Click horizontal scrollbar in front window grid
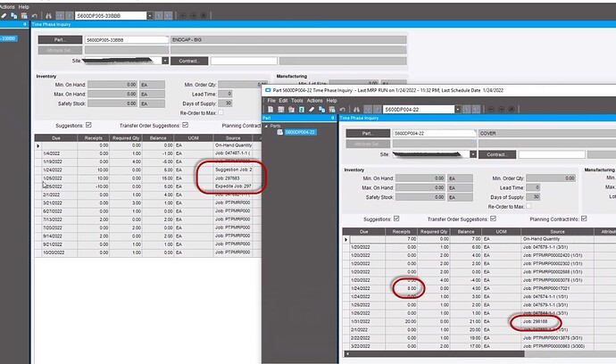Viewport: 616px width, 364px height. click(437, 354)
